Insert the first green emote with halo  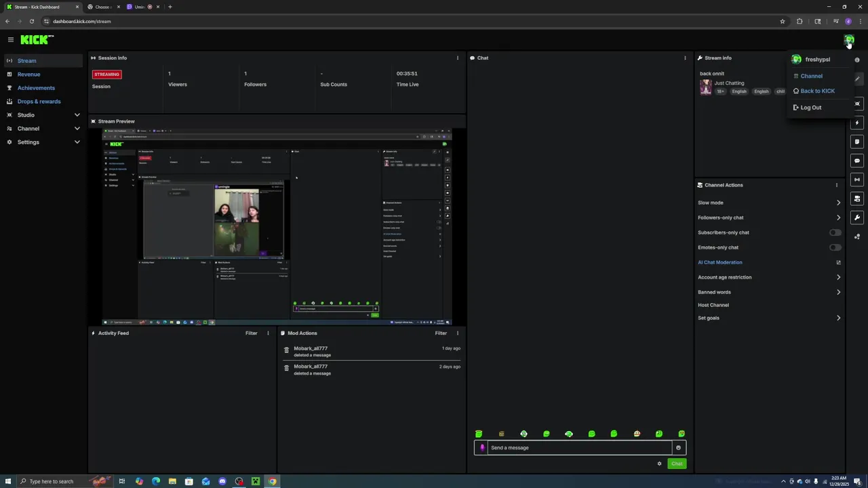tap(479, 434)
